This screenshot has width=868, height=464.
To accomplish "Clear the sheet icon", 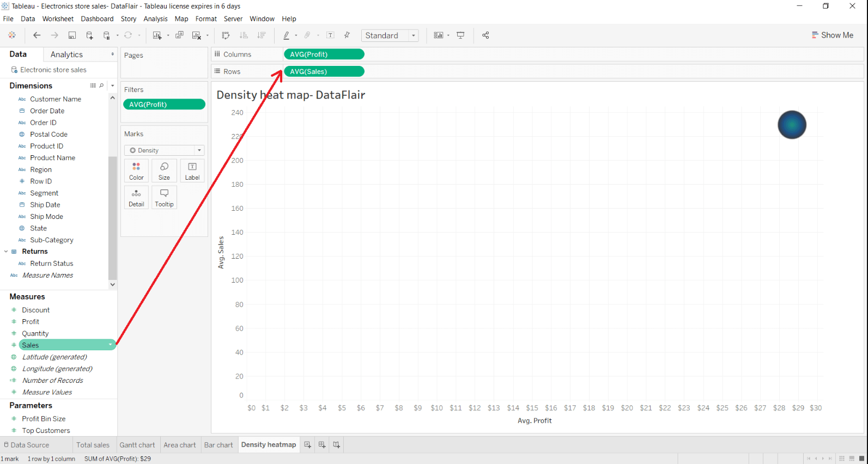I will click(197, 35).
